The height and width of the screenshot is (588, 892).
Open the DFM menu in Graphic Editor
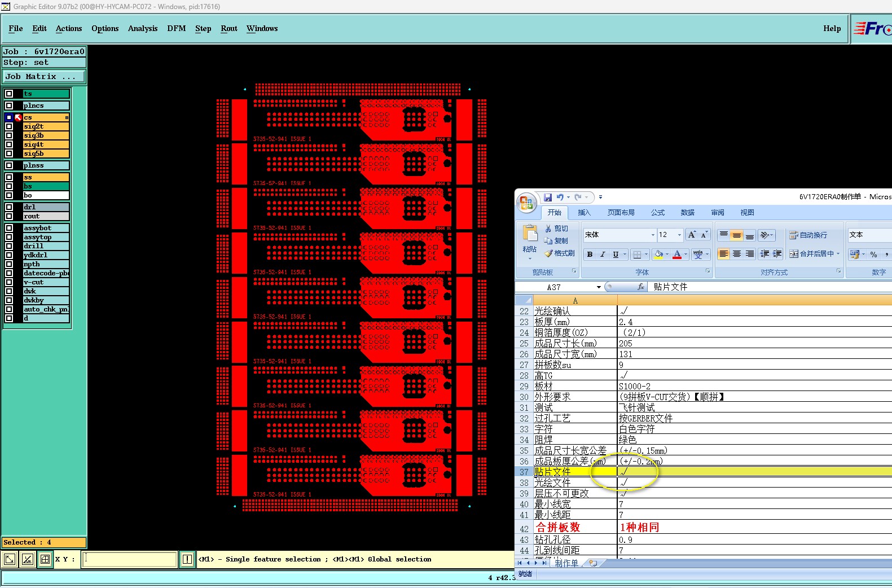pyautogui.click(x=177, y=28)
